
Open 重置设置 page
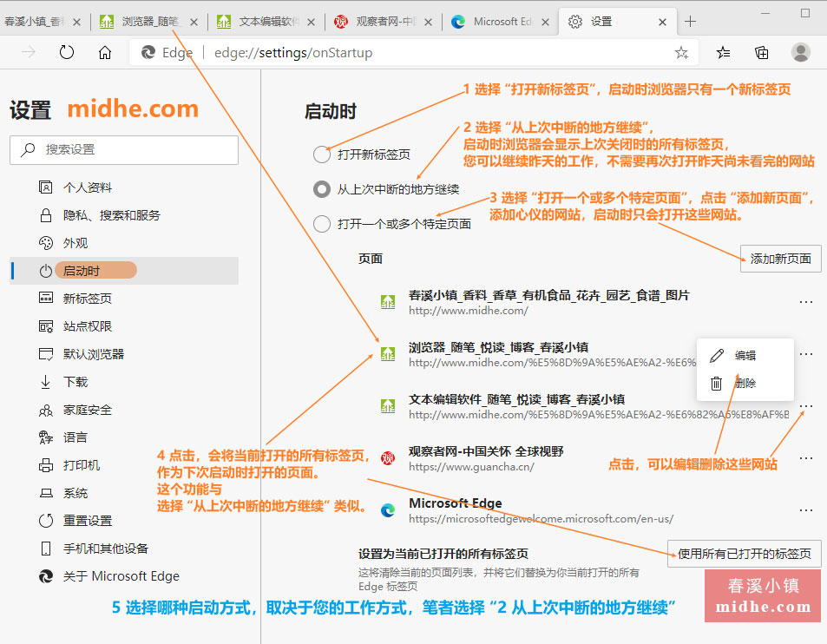pos(124,521)
